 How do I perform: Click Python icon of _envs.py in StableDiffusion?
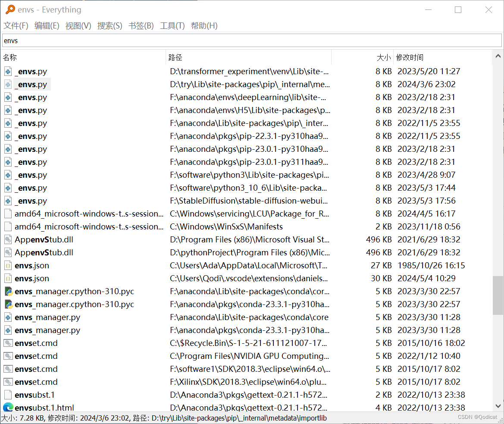(8, 201)
